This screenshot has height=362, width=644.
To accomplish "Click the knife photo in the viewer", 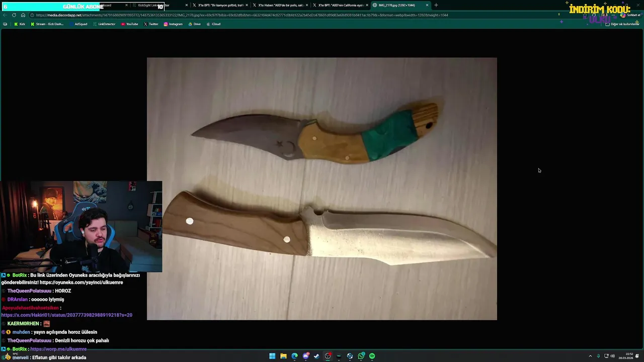I will 322,189.
